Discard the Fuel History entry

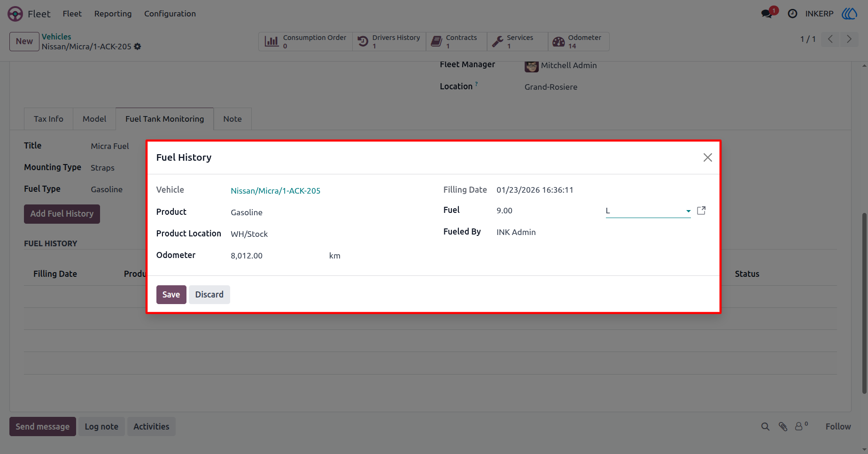pos(209,295)
